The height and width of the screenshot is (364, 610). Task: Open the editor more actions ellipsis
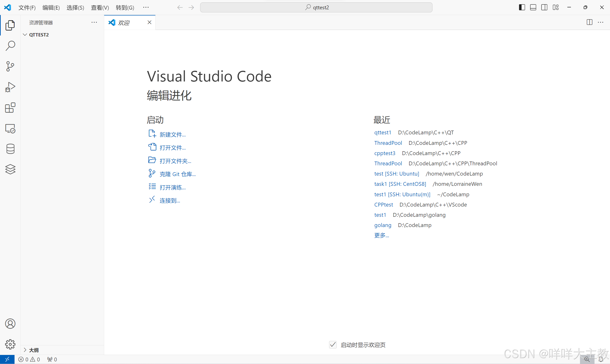(601, 22)
